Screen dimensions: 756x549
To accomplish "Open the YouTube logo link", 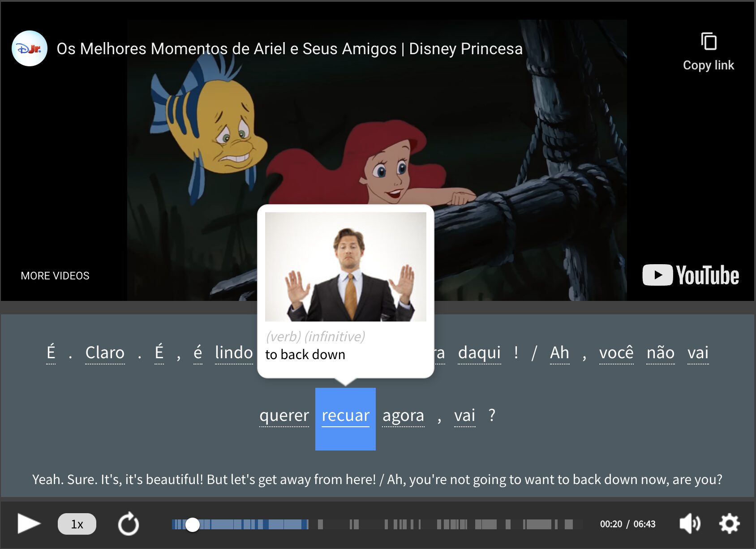I will (x=690, y=275).
